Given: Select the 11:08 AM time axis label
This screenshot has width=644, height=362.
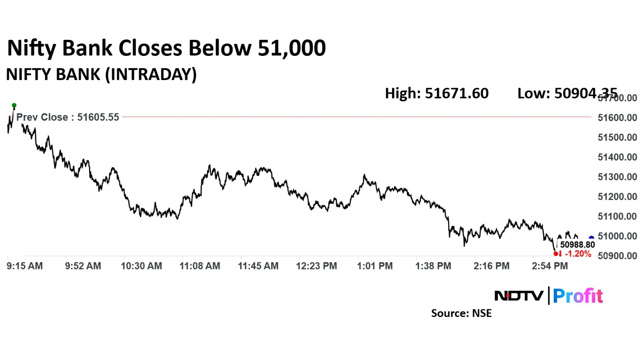Looking at the screenshot, I should point(200,266).
